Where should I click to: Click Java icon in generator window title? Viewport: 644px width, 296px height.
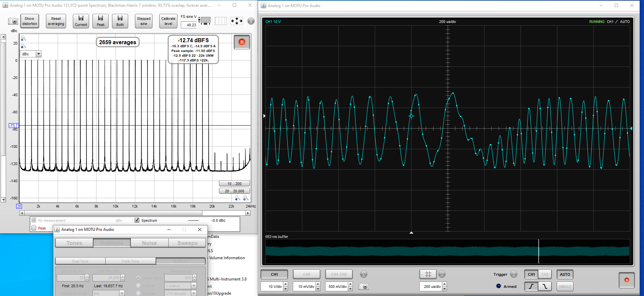(x=57, y=230)
